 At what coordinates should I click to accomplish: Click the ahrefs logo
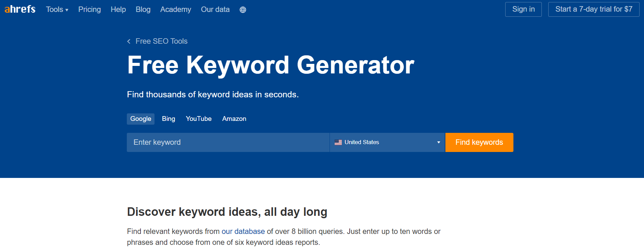[20, 9]
